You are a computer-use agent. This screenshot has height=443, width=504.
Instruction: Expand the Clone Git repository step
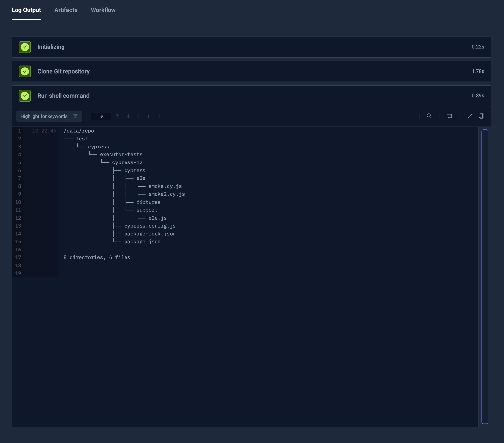coord(63,72)
